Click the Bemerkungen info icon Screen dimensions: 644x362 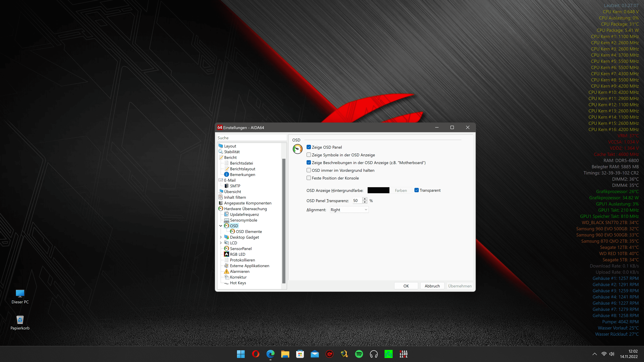(227, 174)
